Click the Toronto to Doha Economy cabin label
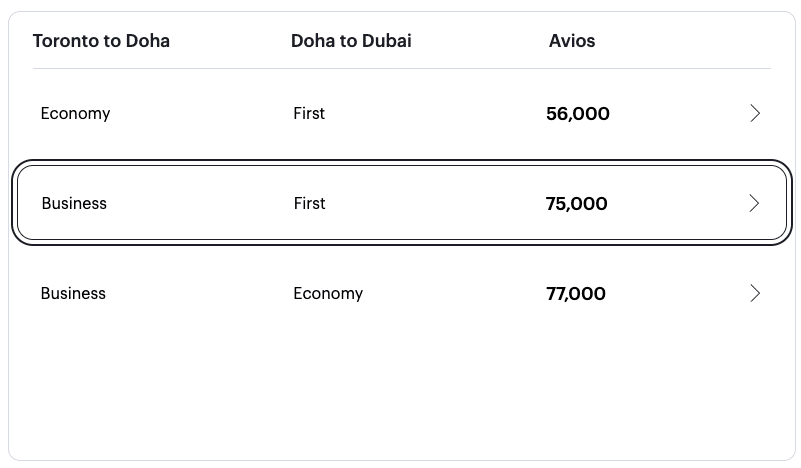The width and height of the screenshot is (801, 468). [x=75, y=114]
